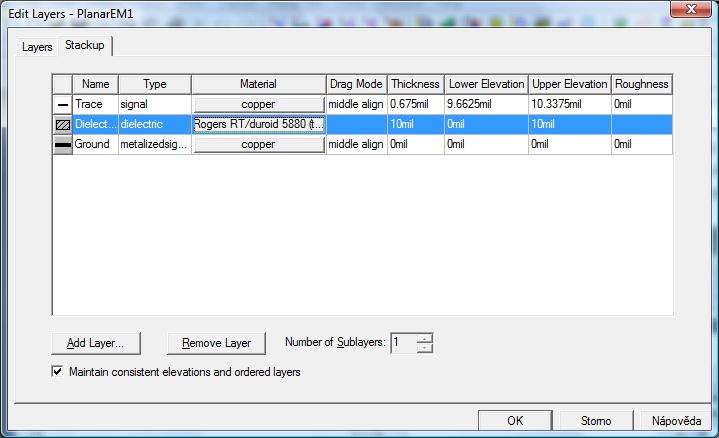Click Ground row roughness 0mil cell
Image resolution: width=719 pixels, height=438 pixels.
642,144
